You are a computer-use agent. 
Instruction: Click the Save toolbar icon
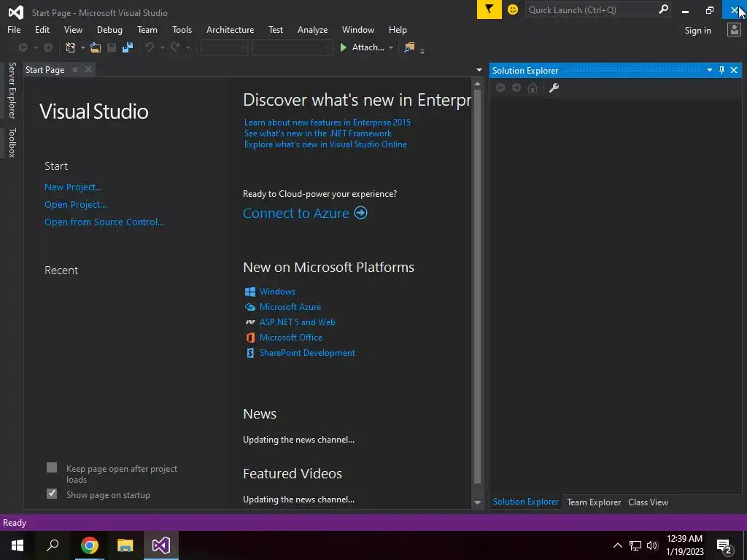[112, 47]
